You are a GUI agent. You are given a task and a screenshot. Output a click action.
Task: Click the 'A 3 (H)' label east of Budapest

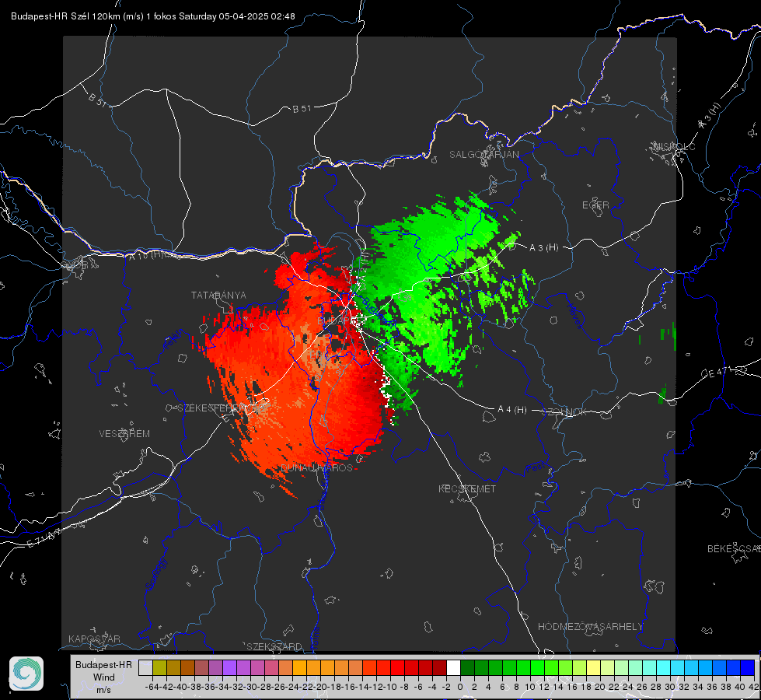[x=543, y=248]
